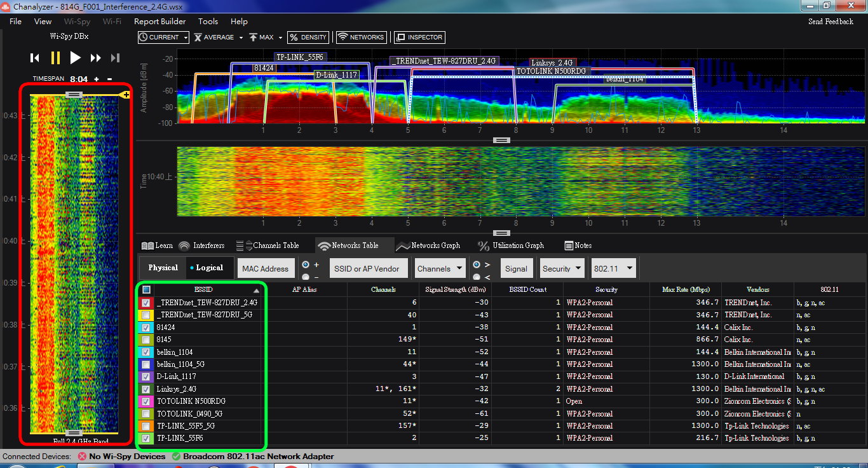The width and height of the screenshot is (868, 468).
Task: Toggle the Networks overlay button
Action: (x=361, y=38)
